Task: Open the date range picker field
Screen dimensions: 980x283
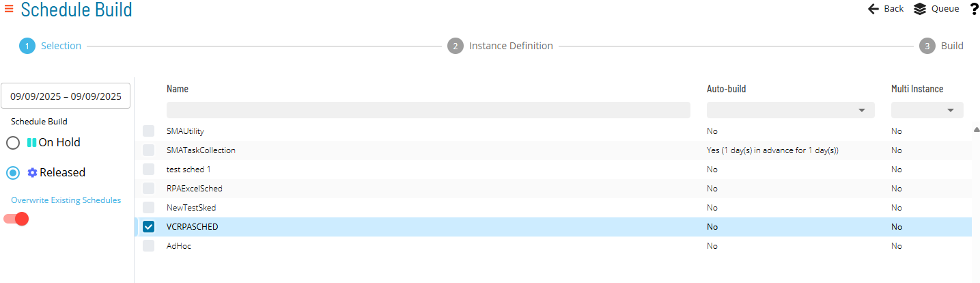Action: 66,96
